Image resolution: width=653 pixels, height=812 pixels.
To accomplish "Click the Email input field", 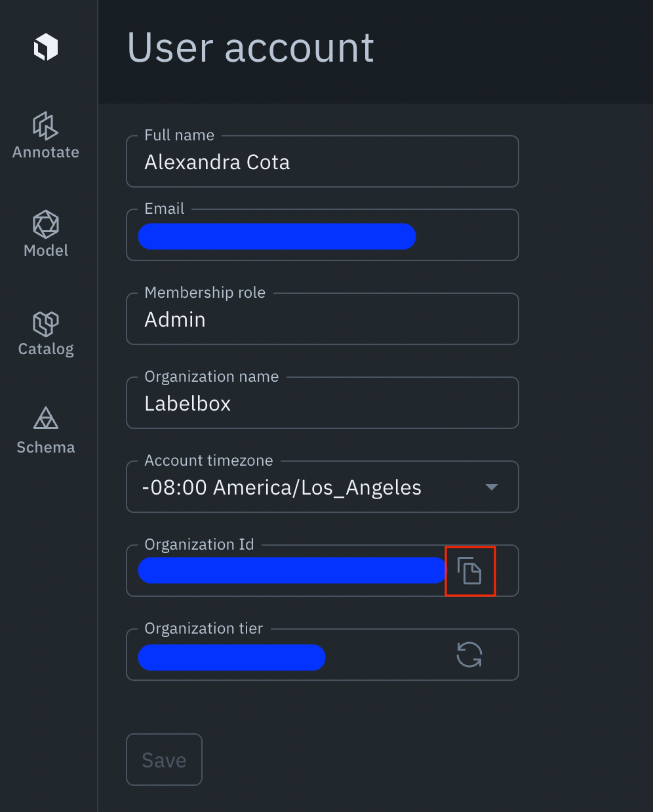I will click(323, 235).
